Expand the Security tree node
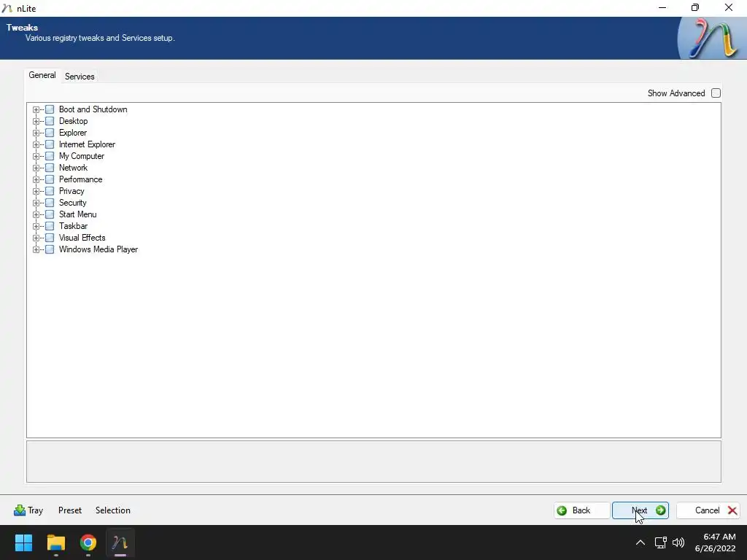The height and width of the screenshot is (560, 747). 36,203
